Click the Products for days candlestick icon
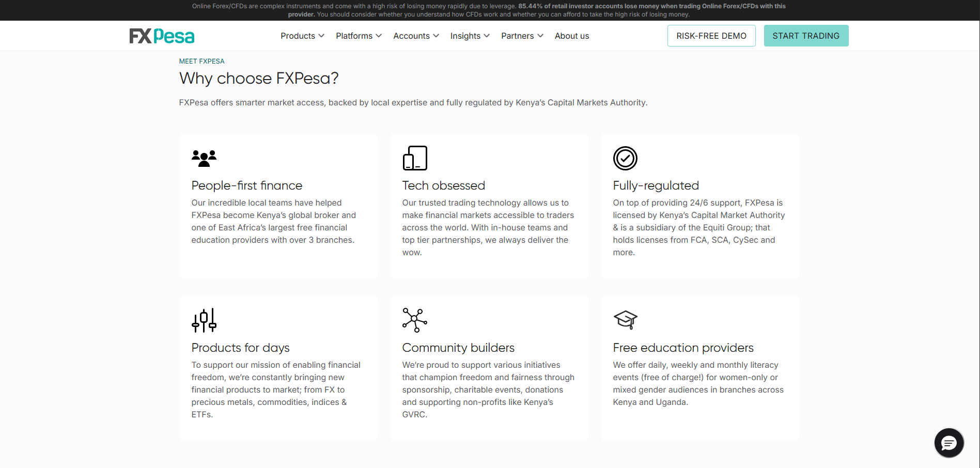This screenshot has height=468, width=980. pos(204,320)
